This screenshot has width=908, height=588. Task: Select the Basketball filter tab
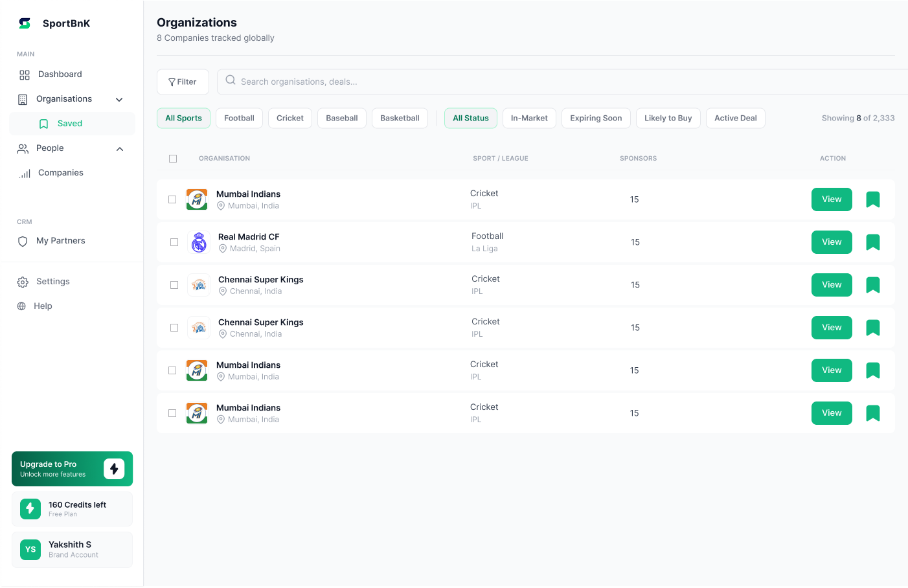[x=400, y=118]
